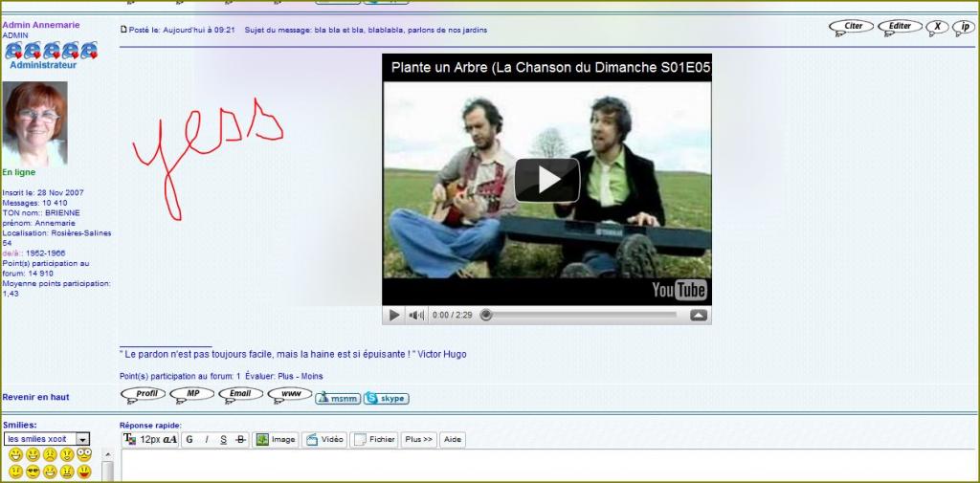The width and height of the screenshot is (980, 483).
Task: Visit the member's www website button
Action: click(290, 395)
